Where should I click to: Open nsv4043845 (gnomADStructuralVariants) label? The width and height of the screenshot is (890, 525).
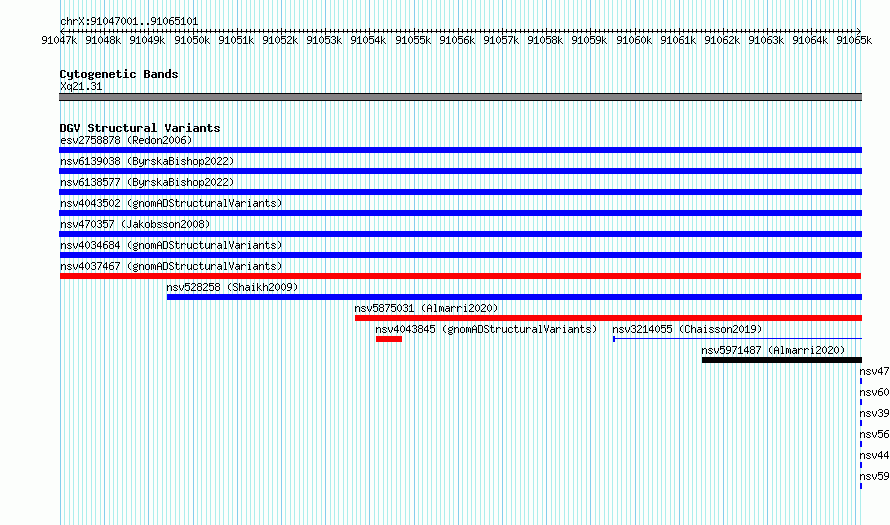click(486, 329)
